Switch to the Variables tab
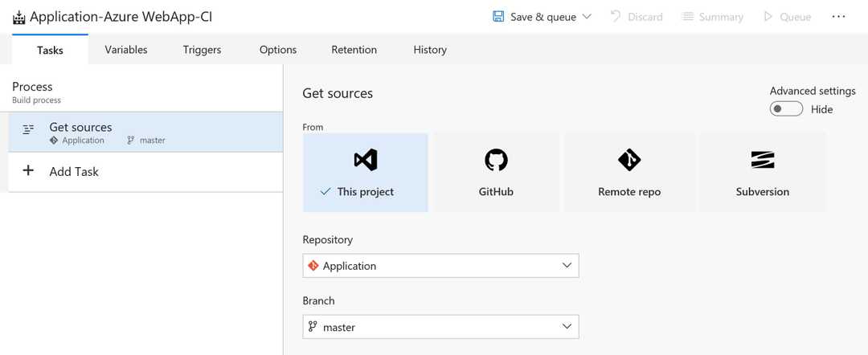 click(126, 50)
